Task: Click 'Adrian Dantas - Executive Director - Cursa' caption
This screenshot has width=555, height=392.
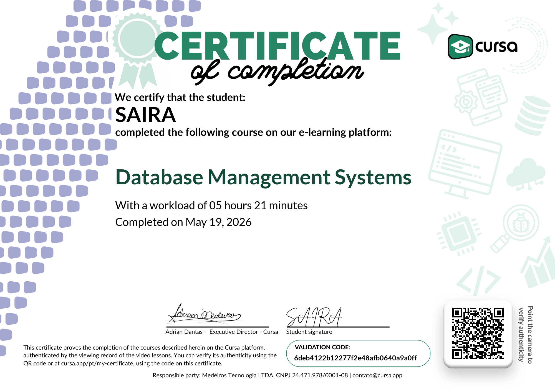Action: pyautogui.click(x=222, y=332)
